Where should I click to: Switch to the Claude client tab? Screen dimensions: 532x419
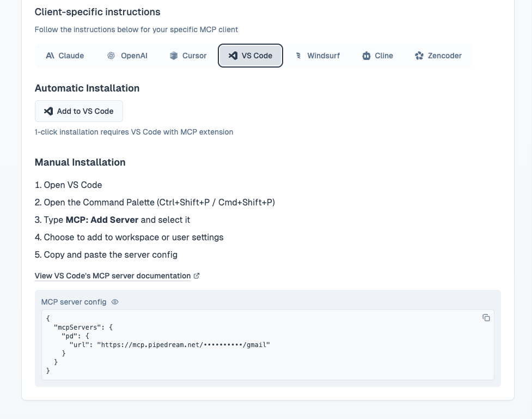tap(65, 56)
